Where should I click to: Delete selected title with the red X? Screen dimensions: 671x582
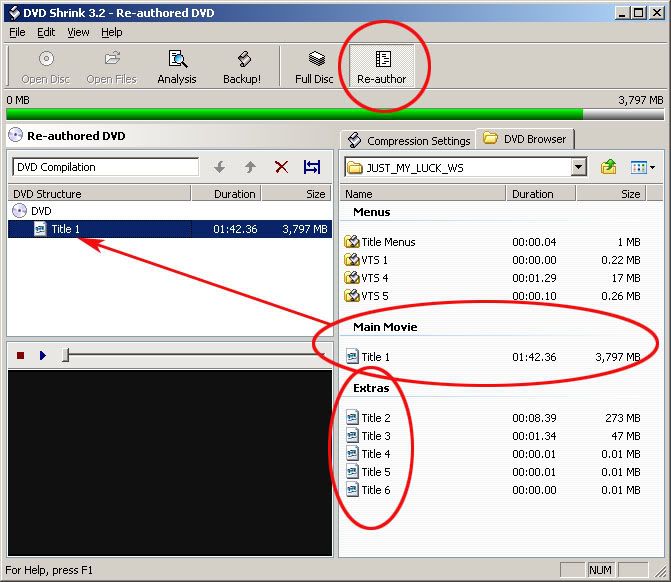click(281, 167)
